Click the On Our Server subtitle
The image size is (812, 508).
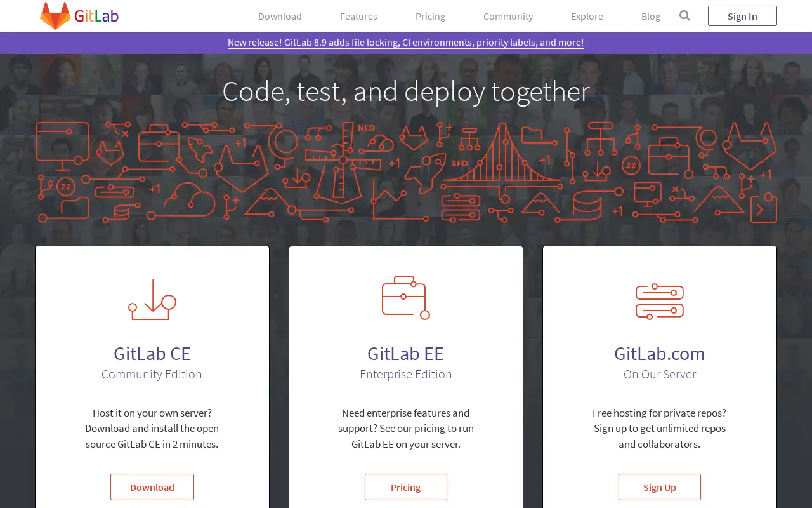(x=660, y=374)
